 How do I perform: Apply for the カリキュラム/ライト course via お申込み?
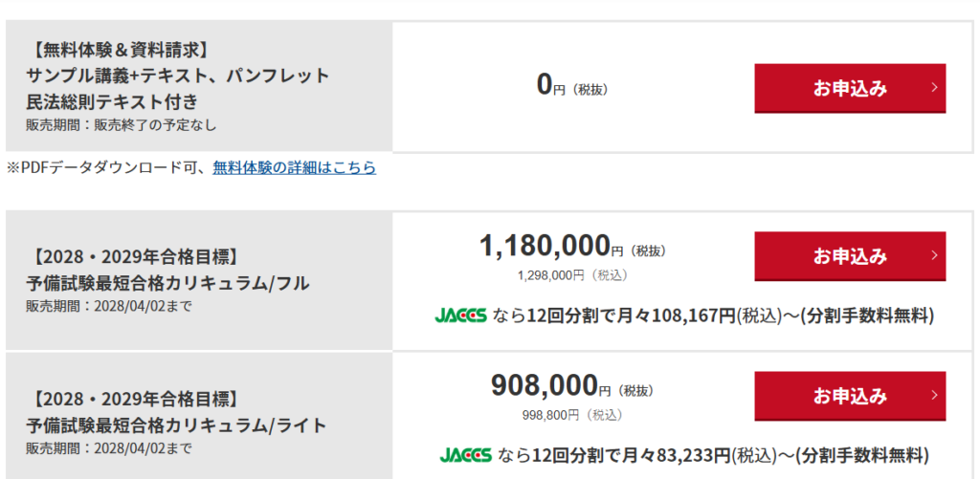pyautogui.click(x=850, y=395)
